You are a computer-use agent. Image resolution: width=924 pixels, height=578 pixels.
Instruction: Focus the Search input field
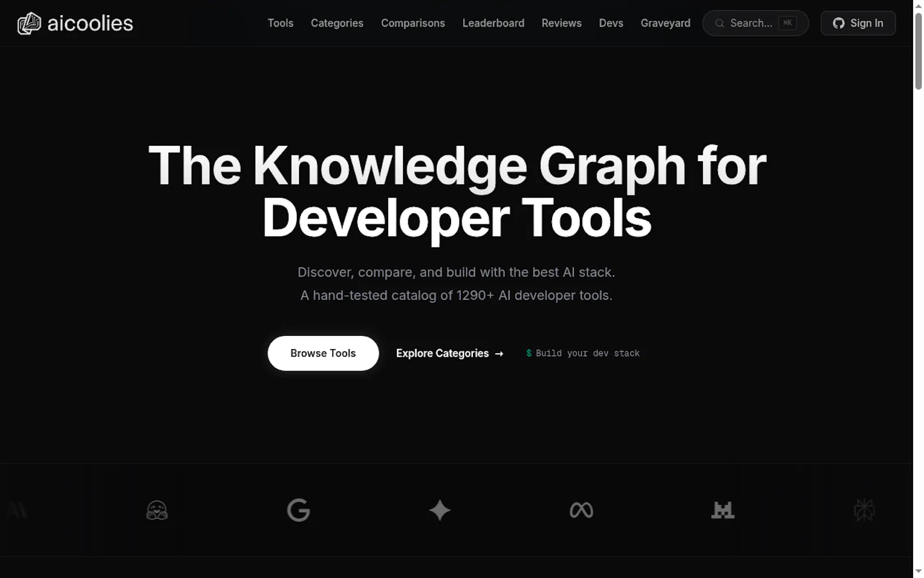point(755,23)
